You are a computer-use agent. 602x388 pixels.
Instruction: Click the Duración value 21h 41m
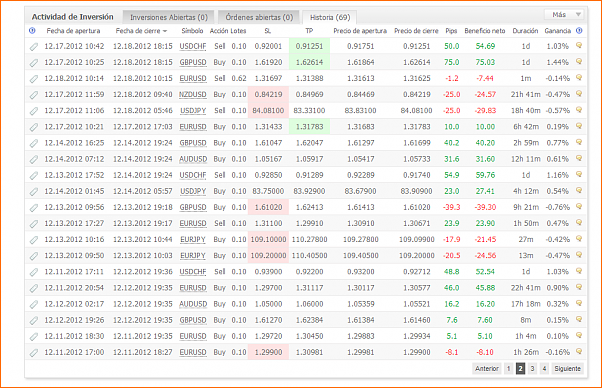tap(525, 94)
